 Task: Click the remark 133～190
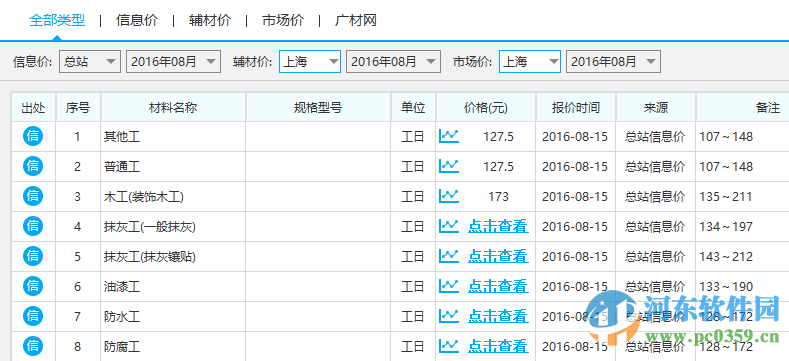tap(726, 286)
